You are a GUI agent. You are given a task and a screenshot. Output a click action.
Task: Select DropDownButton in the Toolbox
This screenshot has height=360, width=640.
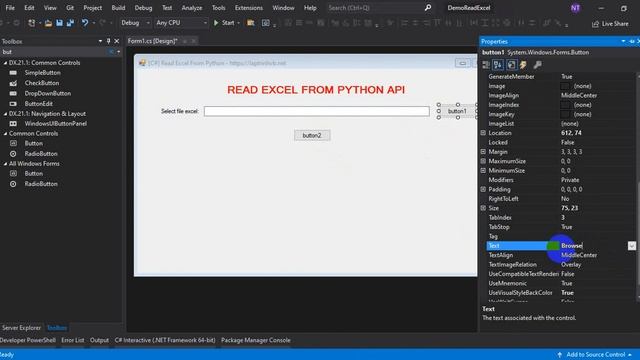(48, 93)
